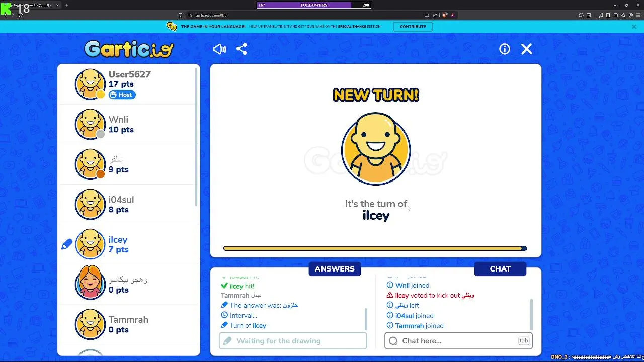Click the Waiting for the drawing field
The image size is (644, 362).
tap(293, 341)
